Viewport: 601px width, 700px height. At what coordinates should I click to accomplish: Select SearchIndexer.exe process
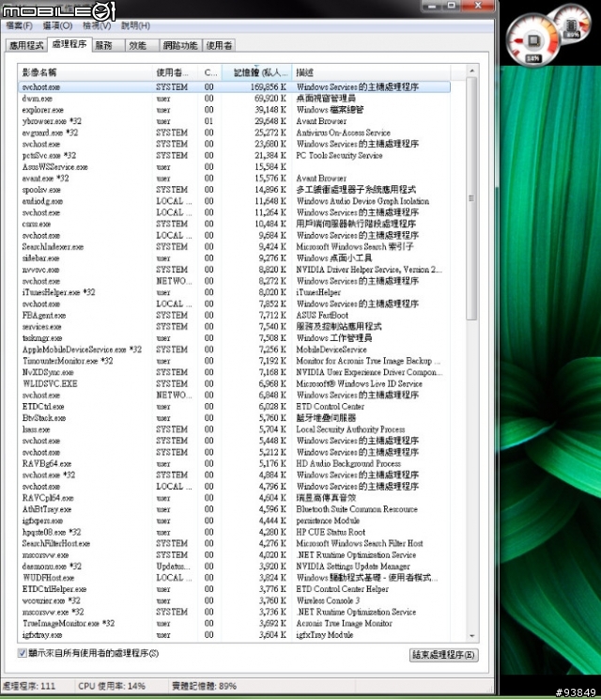[x=234, y=247]
